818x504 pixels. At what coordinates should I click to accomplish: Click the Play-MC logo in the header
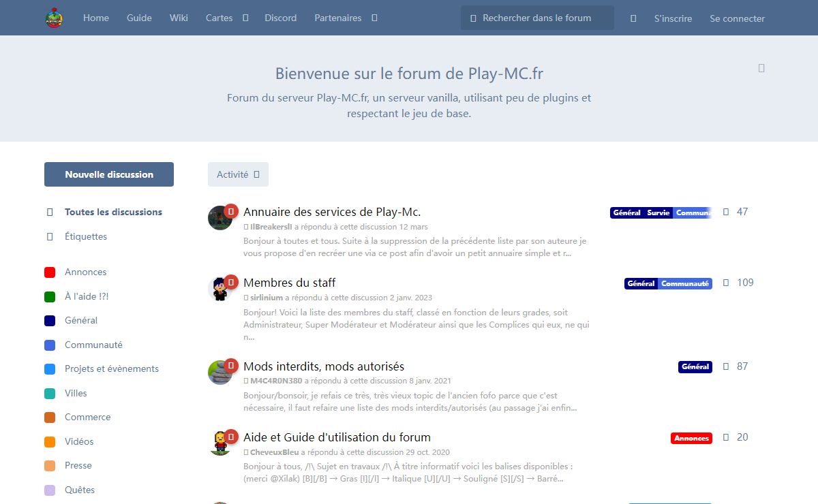tap(54, 18)
